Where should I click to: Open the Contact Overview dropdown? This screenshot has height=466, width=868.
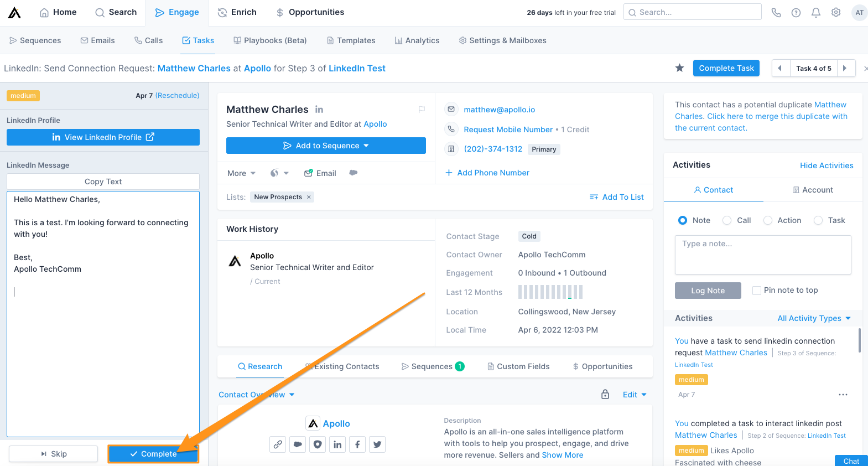tap(257, 395)
